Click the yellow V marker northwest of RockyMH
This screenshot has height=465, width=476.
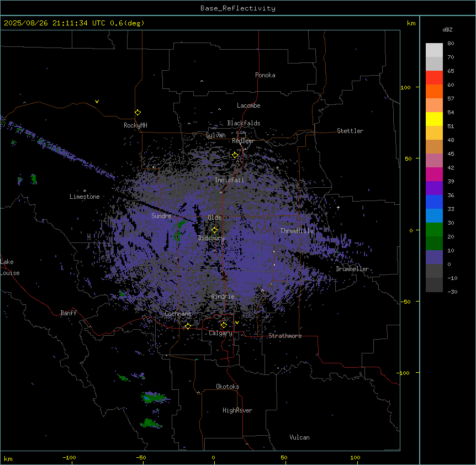tap(97, 102)
